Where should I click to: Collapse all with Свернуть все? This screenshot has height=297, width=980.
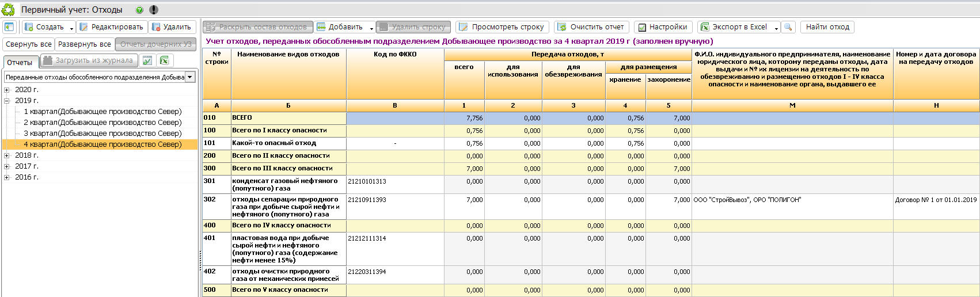tap(29, 44)
